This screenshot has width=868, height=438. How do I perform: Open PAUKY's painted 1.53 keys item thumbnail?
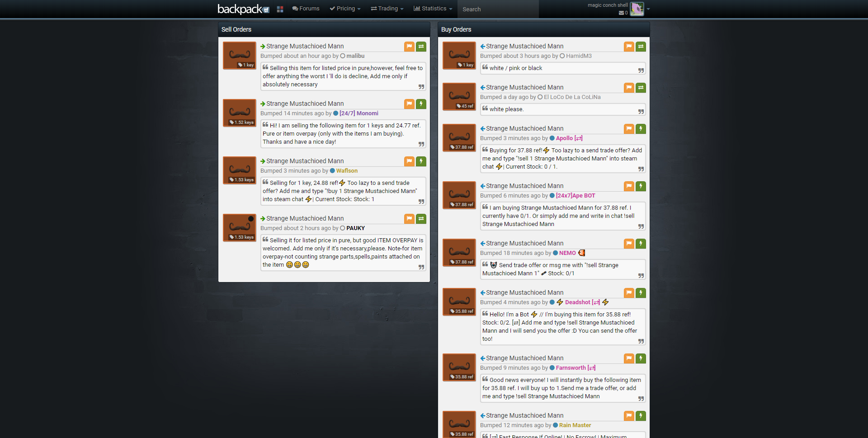[240, 228]
